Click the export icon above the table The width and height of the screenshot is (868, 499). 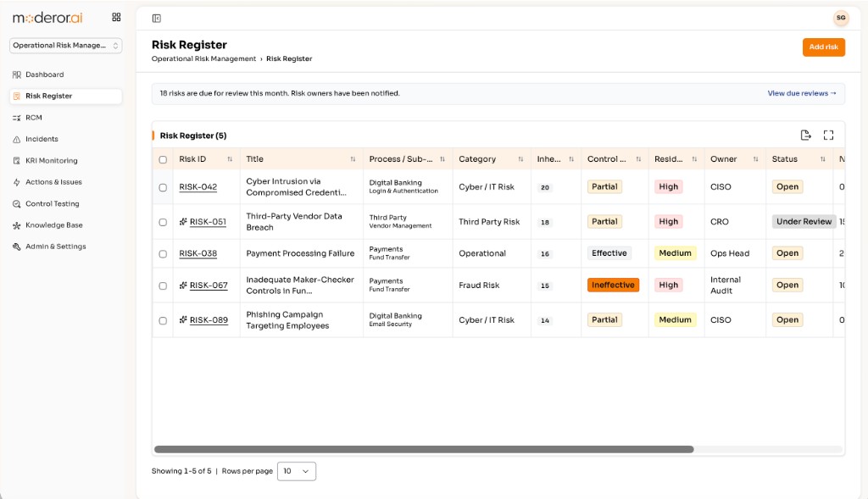[x=806, y=135]
